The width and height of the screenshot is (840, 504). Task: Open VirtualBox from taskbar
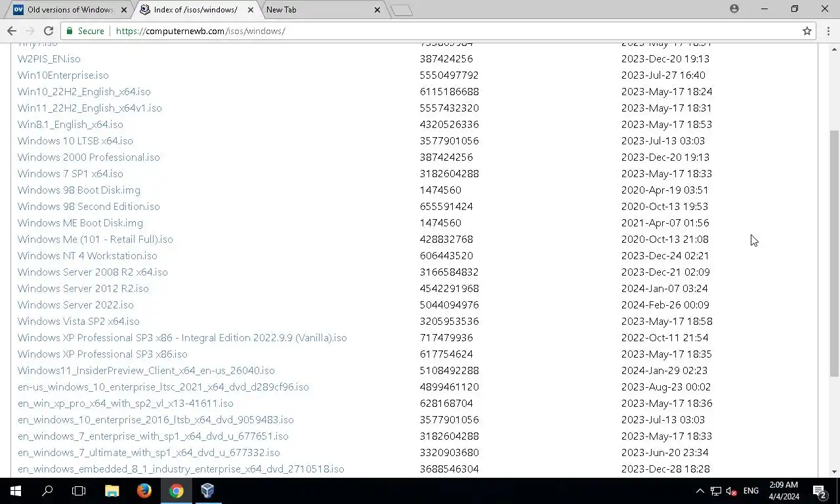(207, 490)
